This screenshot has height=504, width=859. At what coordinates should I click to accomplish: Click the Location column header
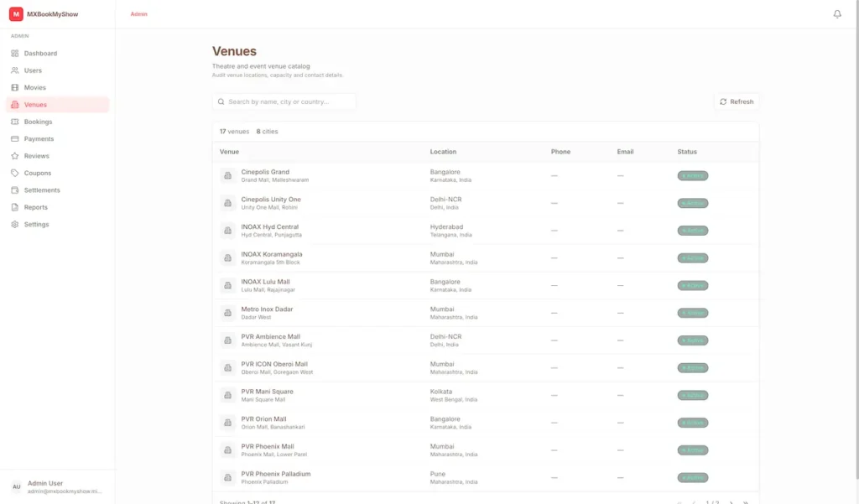(443, 152)
